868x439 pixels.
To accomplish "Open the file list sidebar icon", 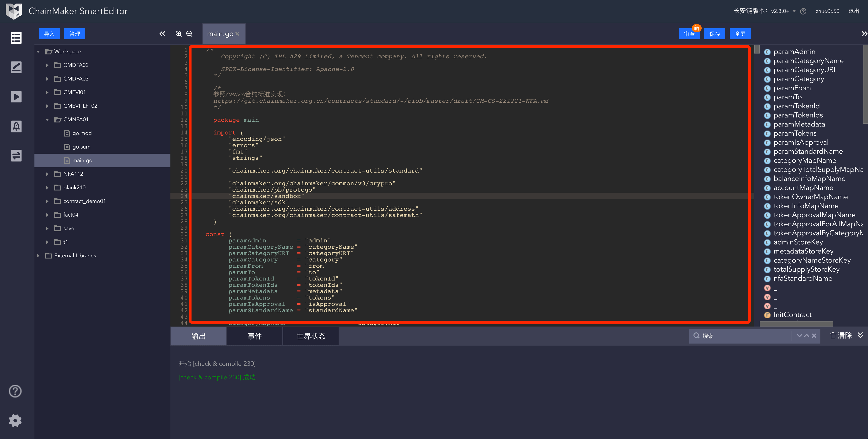I will (16, 38).
